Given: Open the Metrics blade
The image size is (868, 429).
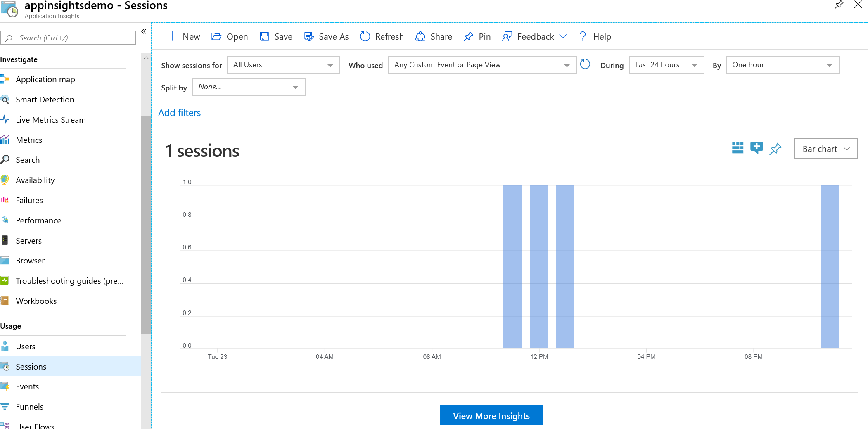Looking at the screenshot, I should (29, 140).
